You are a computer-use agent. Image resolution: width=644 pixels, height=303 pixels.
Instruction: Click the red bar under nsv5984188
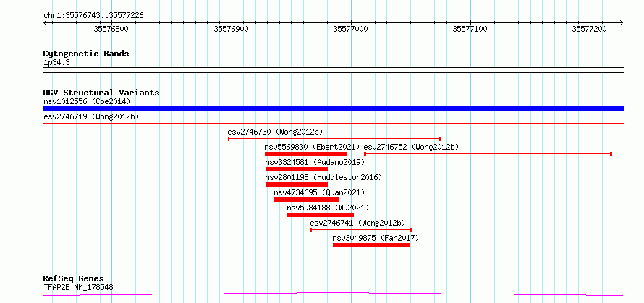point(321,215)
